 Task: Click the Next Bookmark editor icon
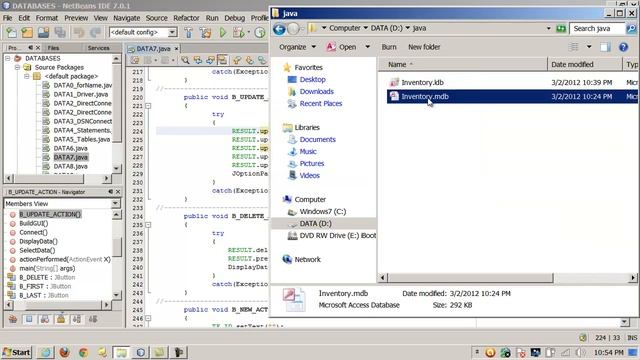point(249,60)
